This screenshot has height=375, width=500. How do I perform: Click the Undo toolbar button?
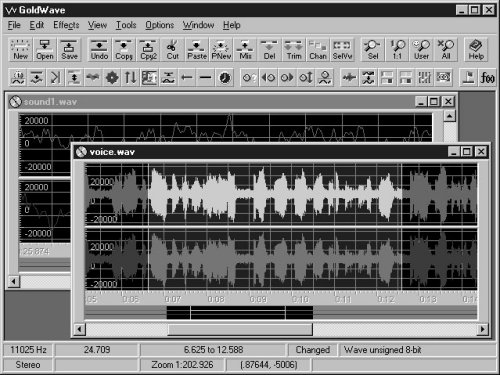point(99,50)
